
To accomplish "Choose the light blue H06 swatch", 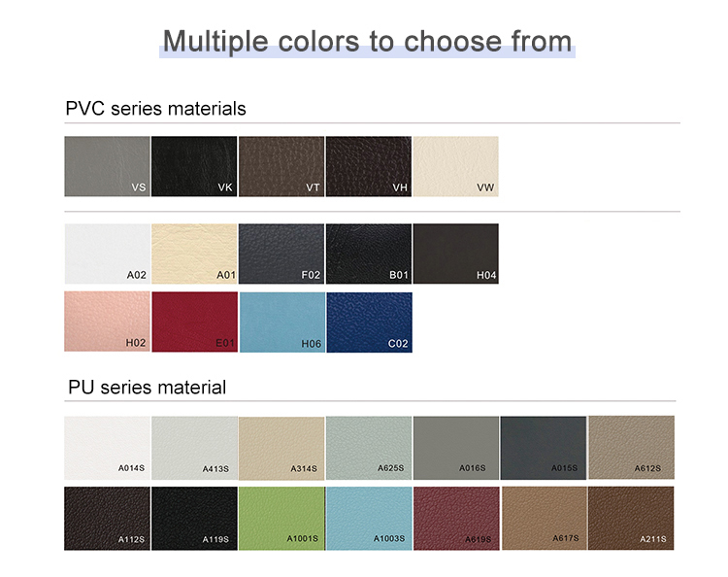I will point(281,322).
